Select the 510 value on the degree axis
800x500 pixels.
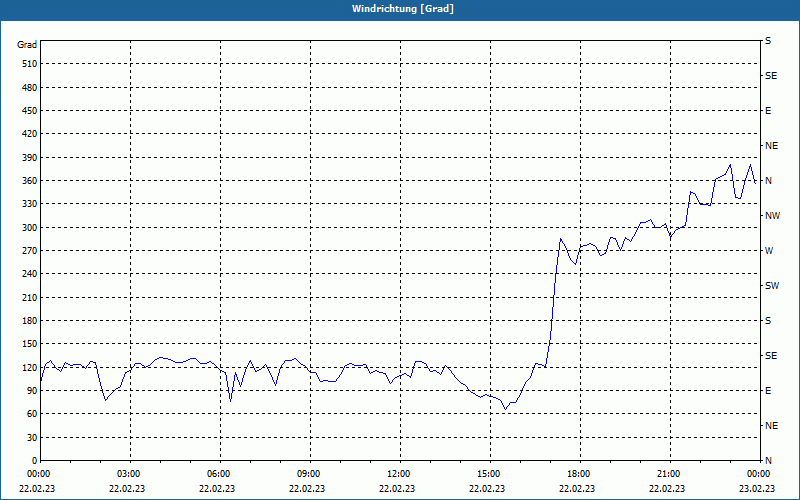click(x=30, y=64)
